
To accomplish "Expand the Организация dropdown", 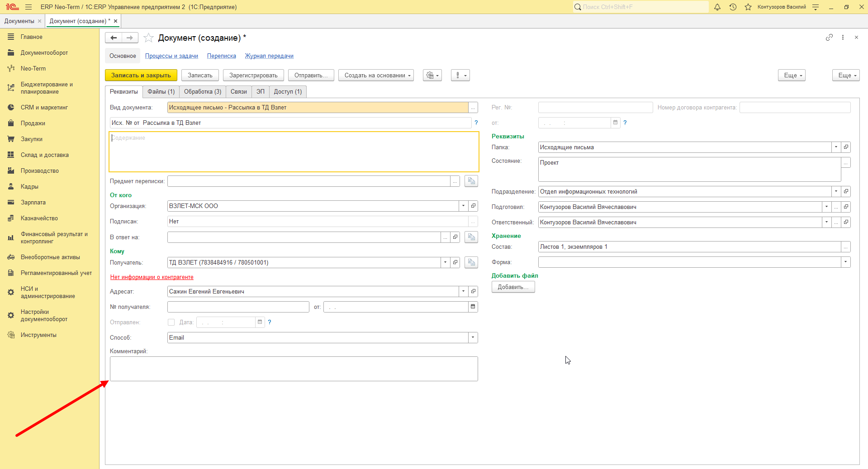I will [x=463, y=206].
